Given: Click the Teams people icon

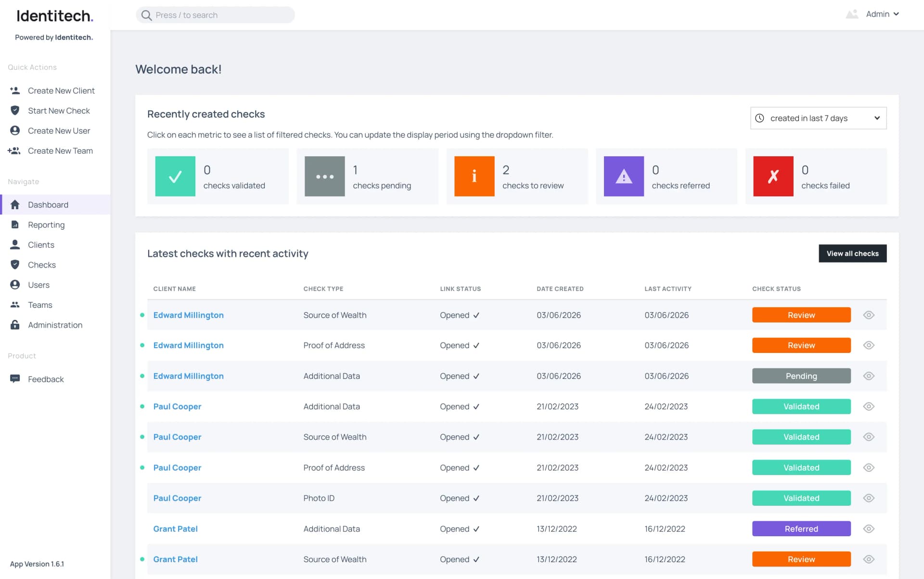Looking at the screenshot, I should [15, 305].
